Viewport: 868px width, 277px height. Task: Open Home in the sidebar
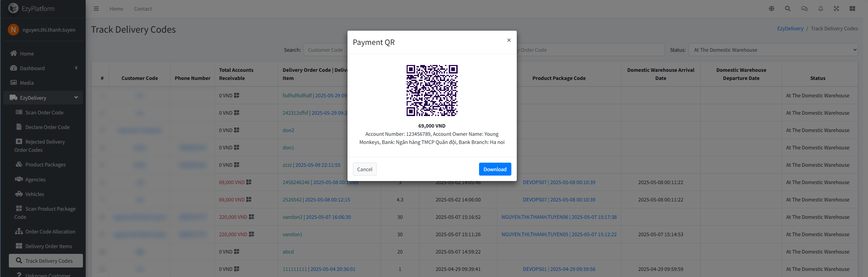43,53
